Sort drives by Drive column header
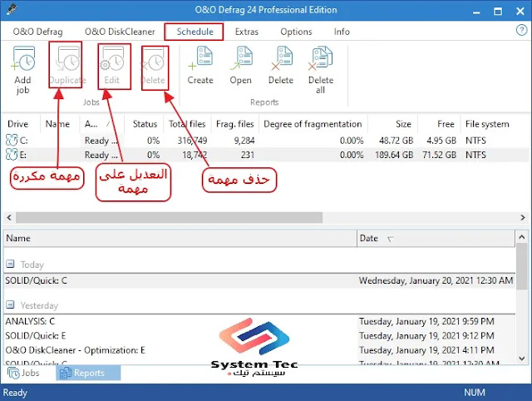This screenshot has width=532, height=401. (21, 124)
